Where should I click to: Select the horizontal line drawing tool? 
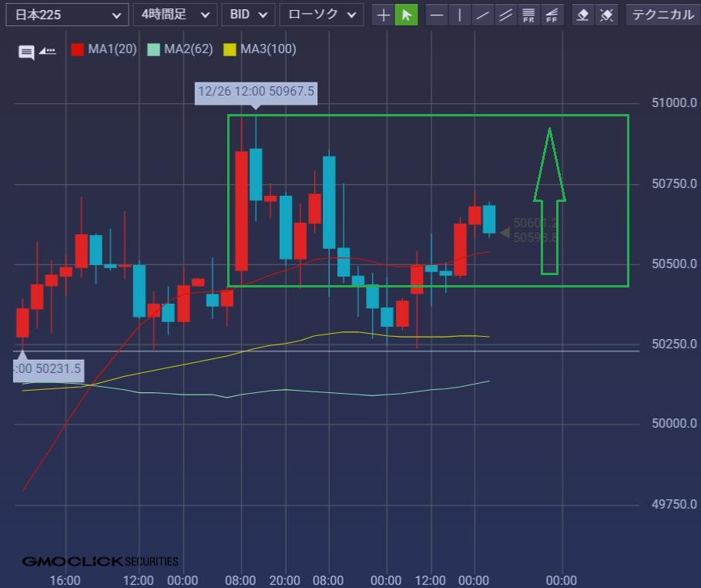point(437,15)
